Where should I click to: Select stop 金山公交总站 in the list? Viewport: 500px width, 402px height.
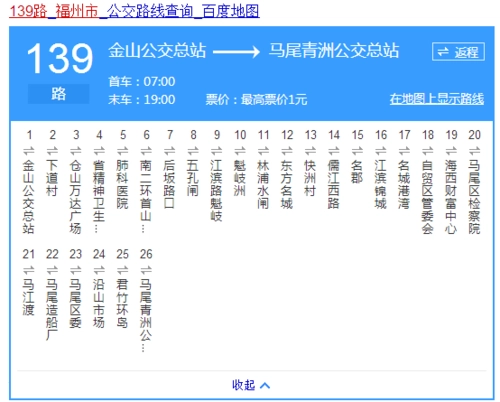(x=29, y=197)
